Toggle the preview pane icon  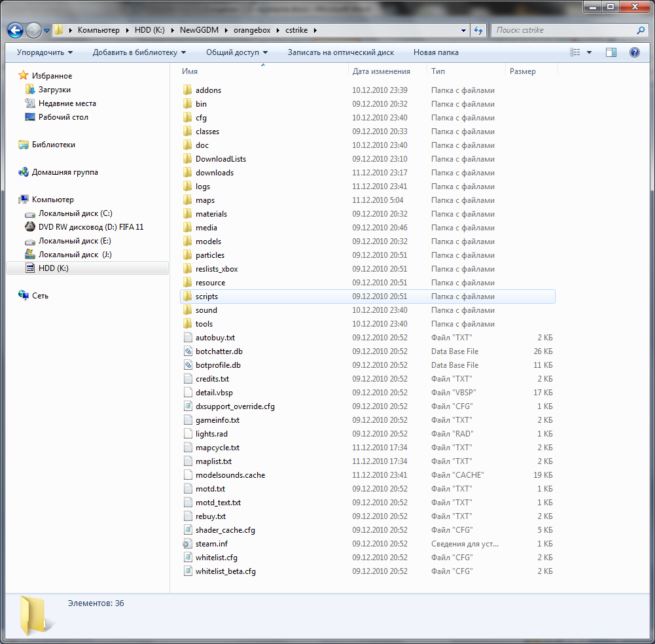(611, 52)
